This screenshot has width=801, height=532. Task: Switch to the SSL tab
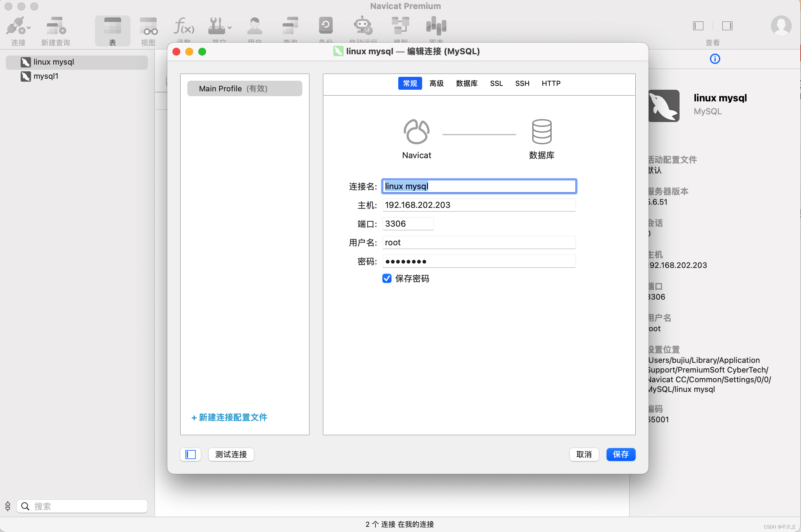point(496,84)
